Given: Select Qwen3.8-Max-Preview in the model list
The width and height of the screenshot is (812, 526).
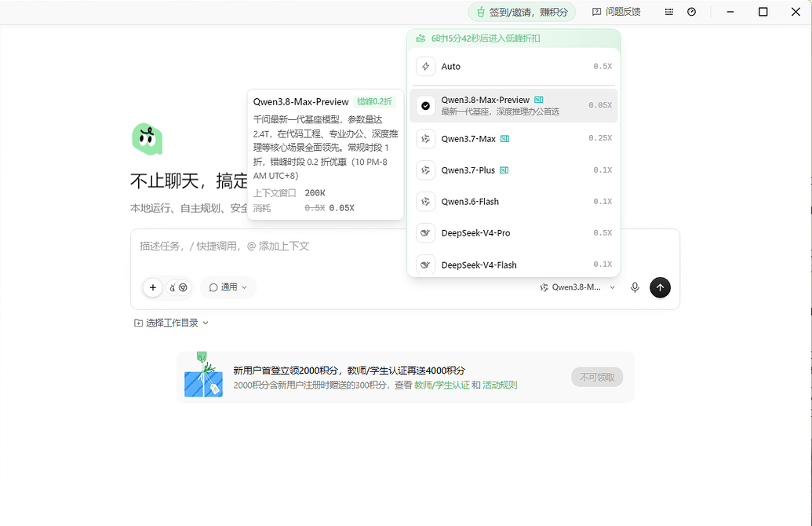Looking at the screenshot, I should 514,105.
